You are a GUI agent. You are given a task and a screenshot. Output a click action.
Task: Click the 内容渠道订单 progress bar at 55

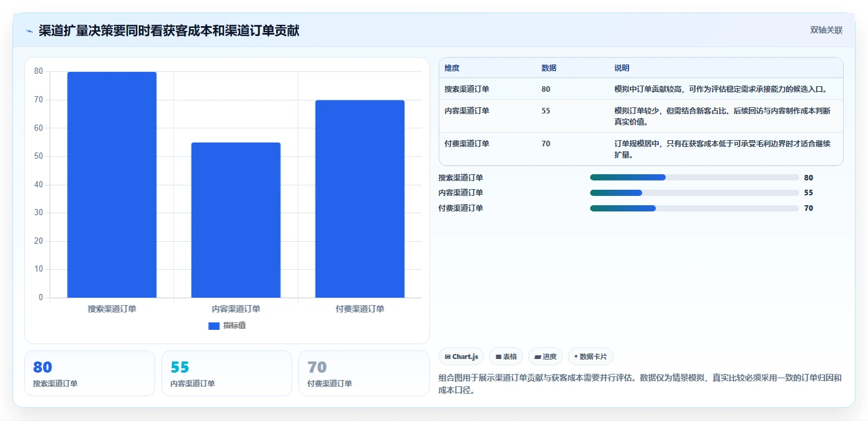click(694, 193)
